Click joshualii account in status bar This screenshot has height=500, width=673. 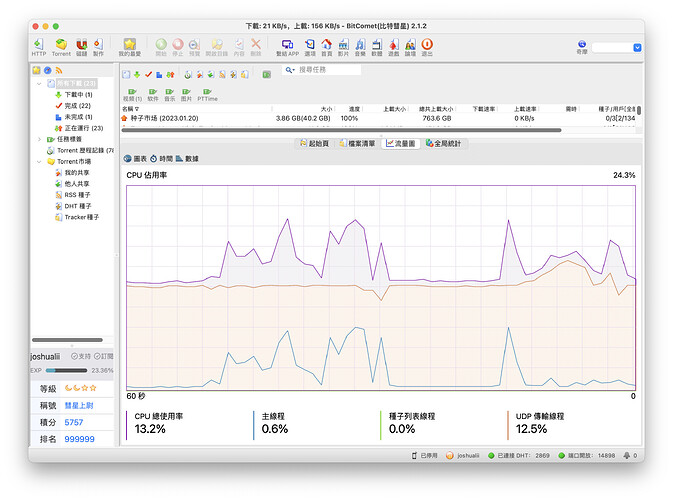(x=463, y=455)
